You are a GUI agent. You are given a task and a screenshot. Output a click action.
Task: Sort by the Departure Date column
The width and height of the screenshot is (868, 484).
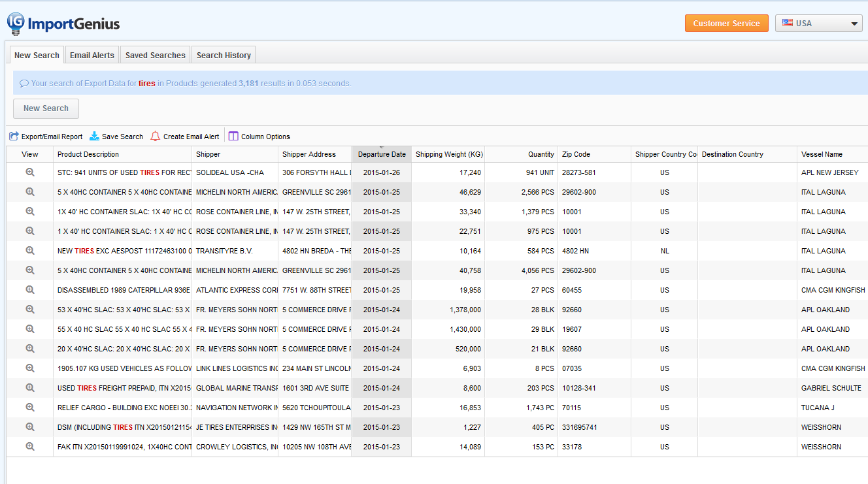pyautogui.click(x=382, y=155)
